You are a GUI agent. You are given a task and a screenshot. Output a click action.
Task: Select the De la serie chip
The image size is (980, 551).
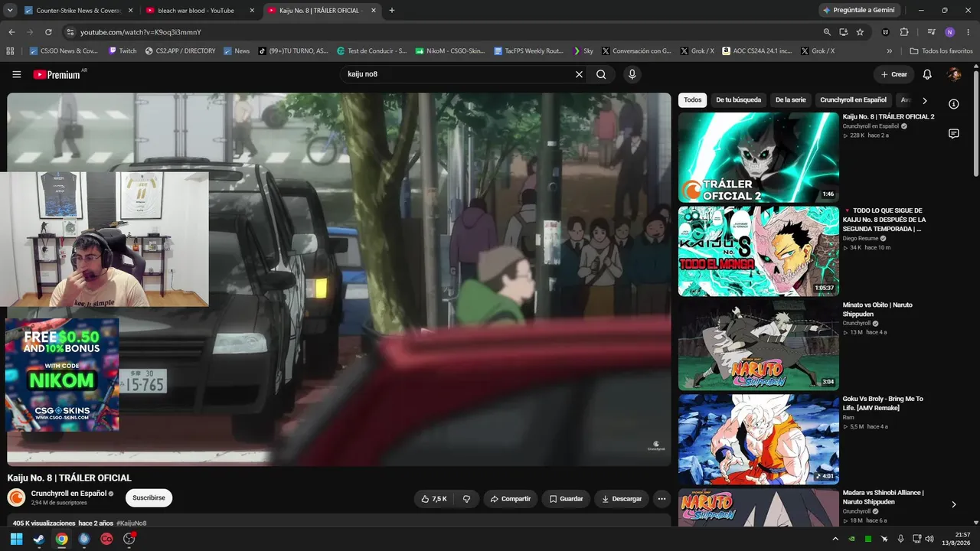pyautogui.click(x=790, y=99)
